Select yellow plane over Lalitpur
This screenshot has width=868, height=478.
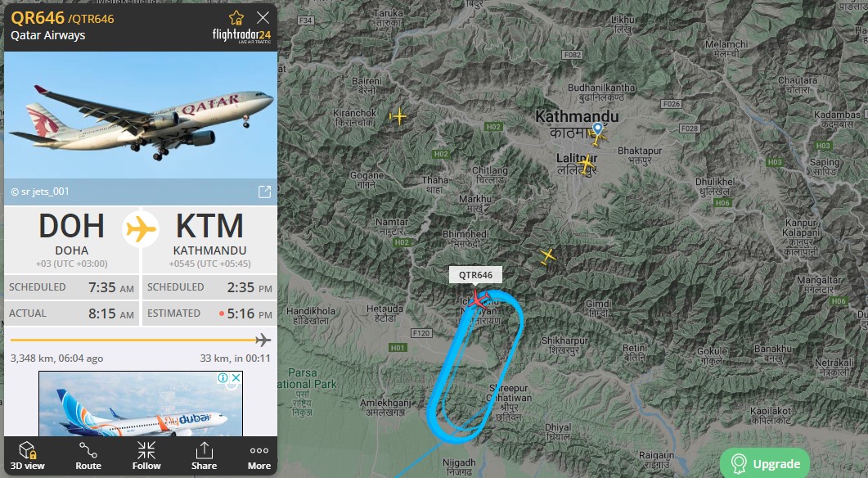point(587,164)
